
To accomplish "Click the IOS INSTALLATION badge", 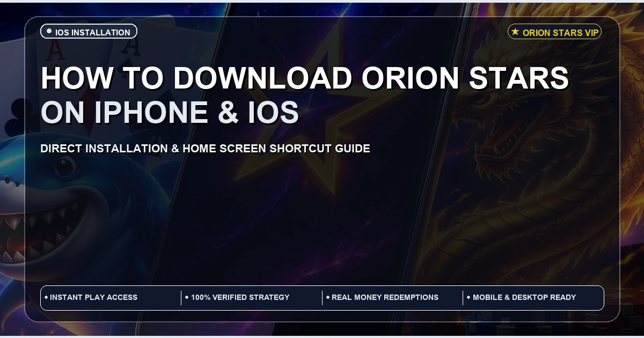I will pyautogui.click(x=89, y=32).
